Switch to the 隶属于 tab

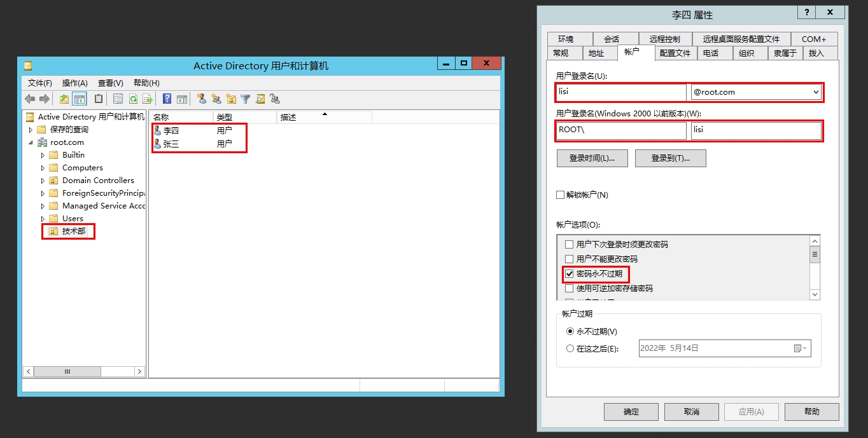tap(785, 53)
